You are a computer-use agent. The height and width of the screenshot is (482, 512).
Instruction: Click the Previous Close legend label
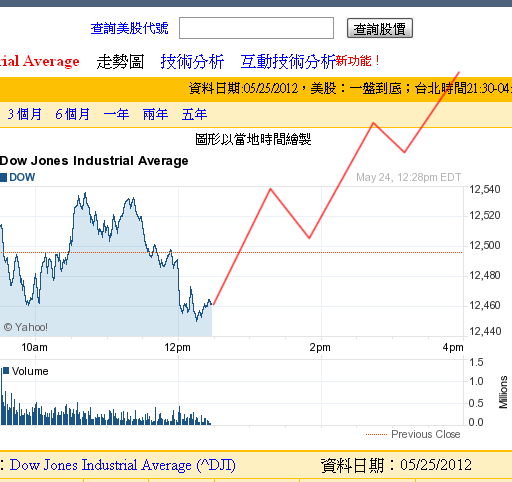[x=426, y=434]
